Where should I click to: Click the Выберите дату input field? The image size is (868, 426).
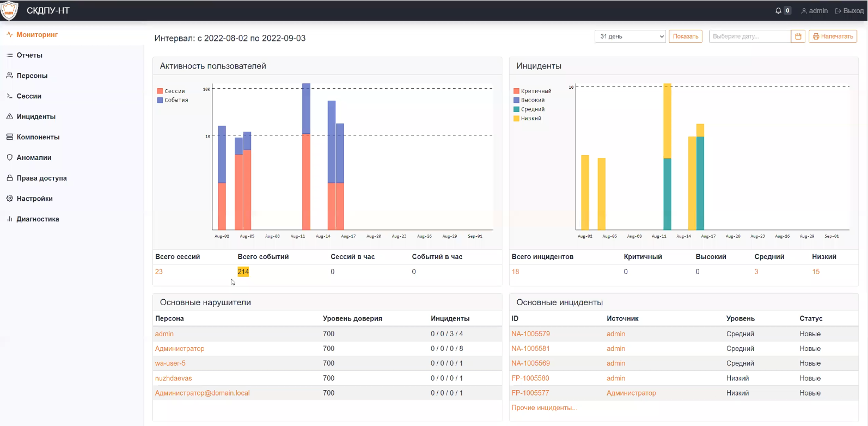[750, 36]
